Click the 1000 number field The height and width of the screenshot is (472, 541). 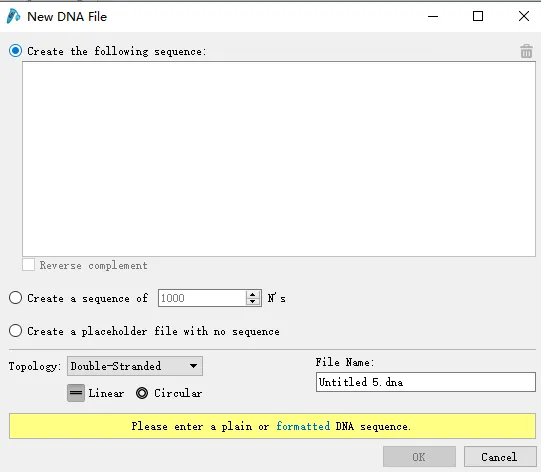(202, 298)
